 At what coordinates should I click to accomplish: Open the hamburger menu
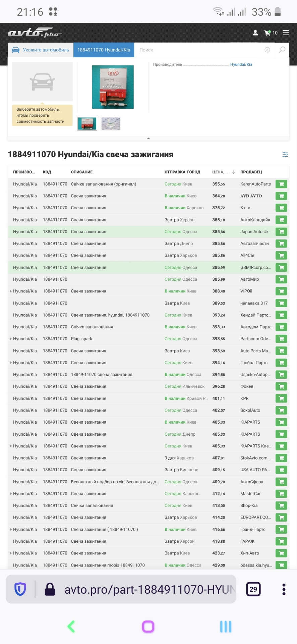click(x=286, y=33)
